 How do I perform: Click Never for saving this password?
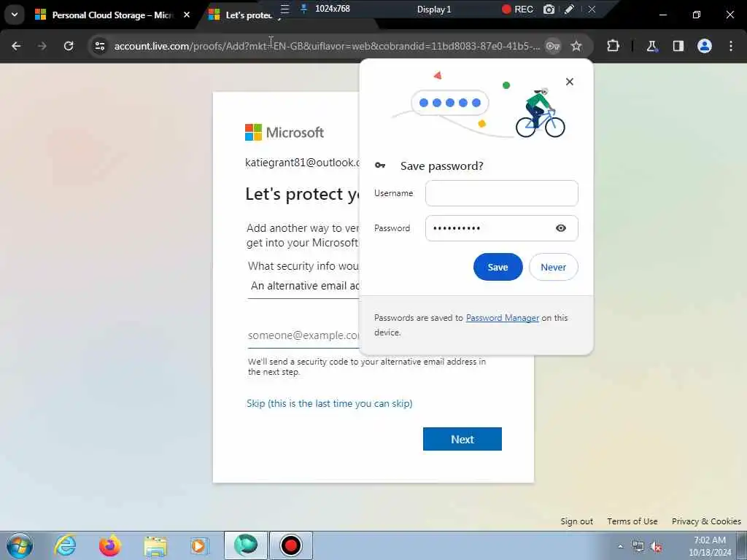553,267
